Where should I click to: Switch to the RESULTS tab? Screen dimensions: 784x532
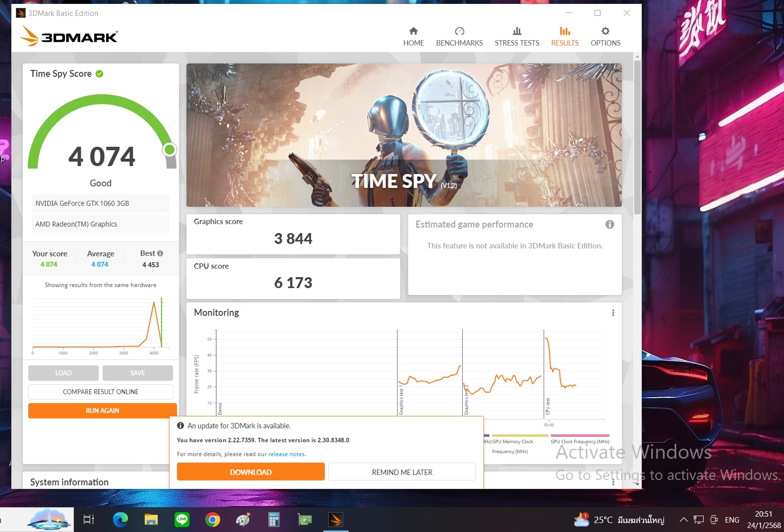click(x=564, y=37)
